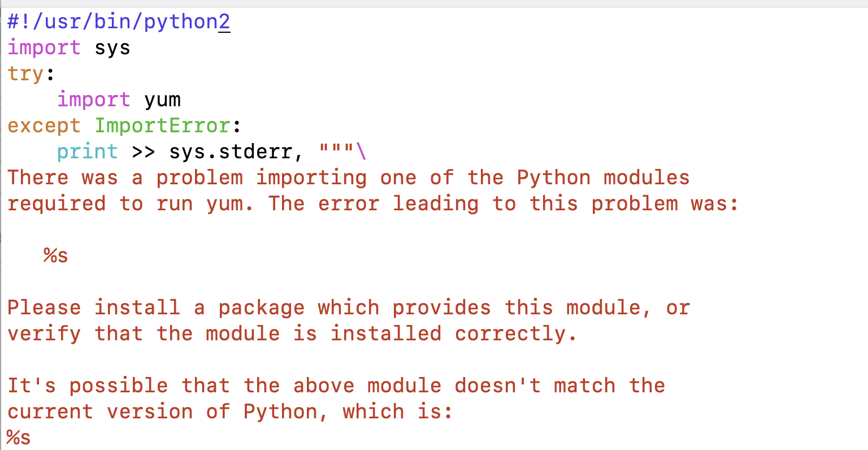The image size is (868, 450).
Task: Click the 'print' keyword
Action: [x=88, y=152]
